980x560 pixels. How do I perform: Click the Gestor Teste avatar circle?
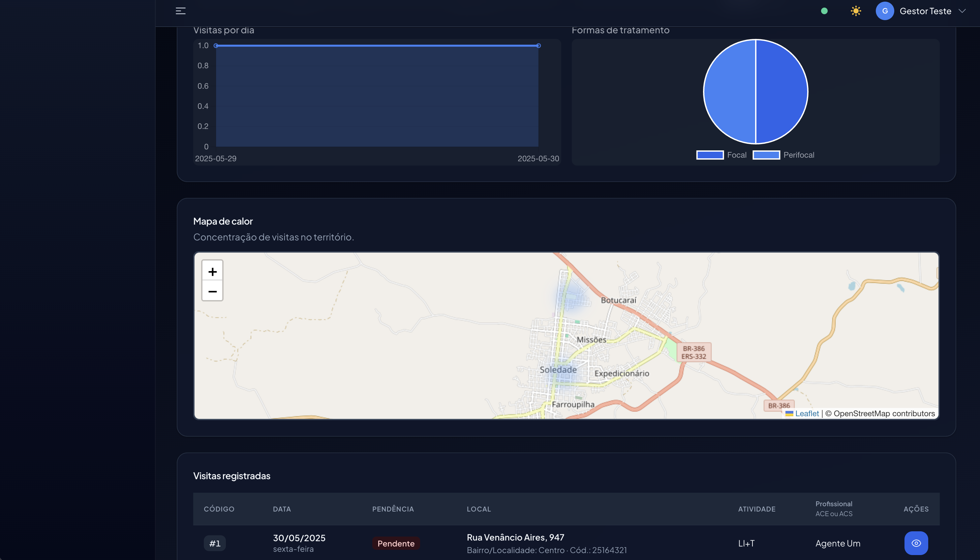pyautogui.click(x=884, y=11)
